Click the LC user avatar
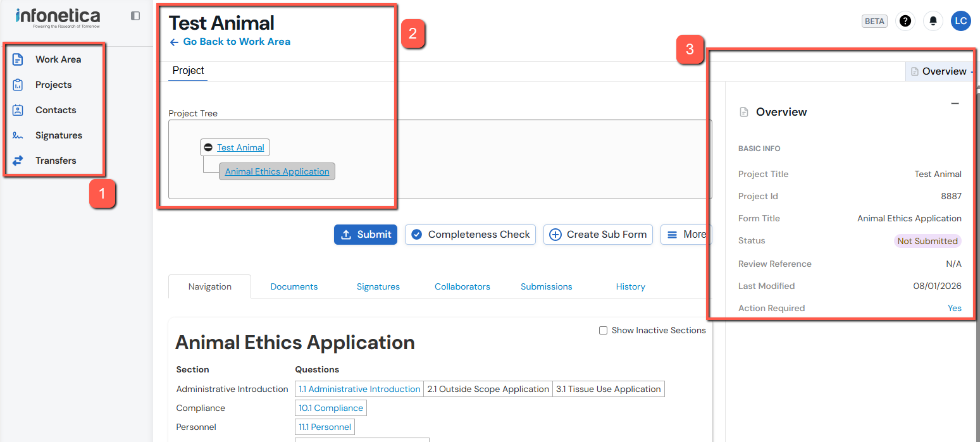The height and width of the screenshot is (442, 980). point(960,21)
